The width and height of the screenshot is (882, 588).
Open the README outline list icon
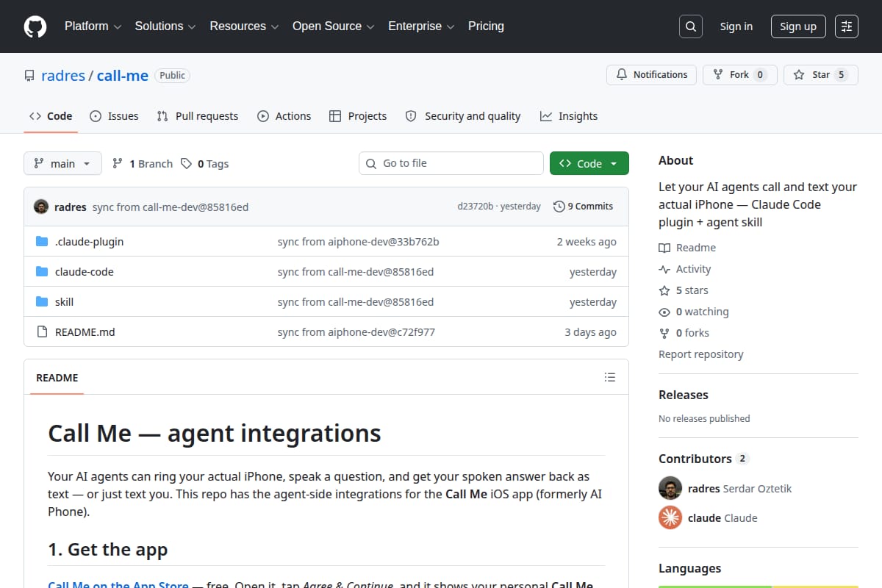[x=609, y=378]
